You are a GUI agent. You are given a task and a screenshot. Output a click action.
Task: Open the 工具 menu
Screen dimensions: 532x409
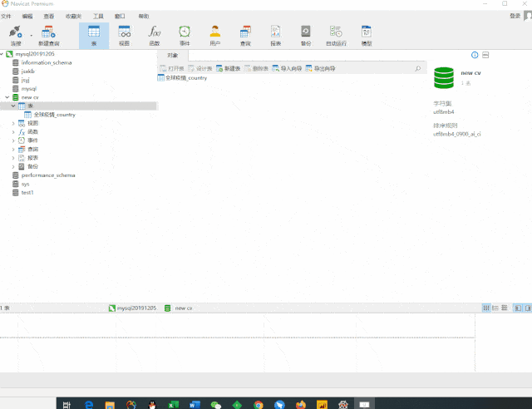(98, 16)
